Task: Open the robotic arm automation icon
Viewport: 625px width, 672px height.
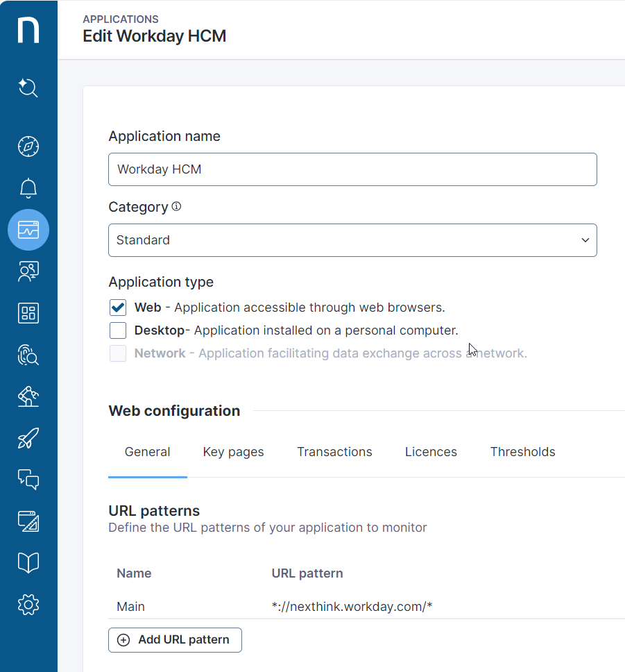Action: pyautogui.click(x=28, y=396)
